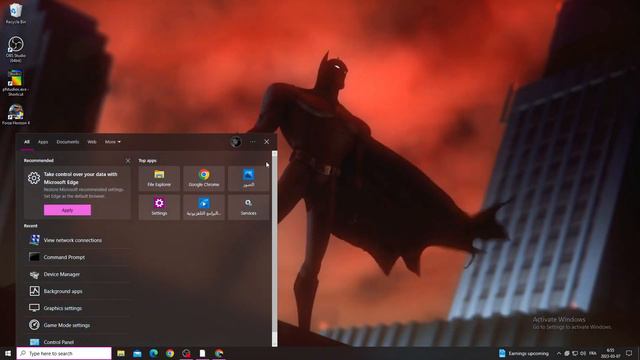Open Google Chrome from Top apps
640x360 pixels.
[x=204, y=178]
